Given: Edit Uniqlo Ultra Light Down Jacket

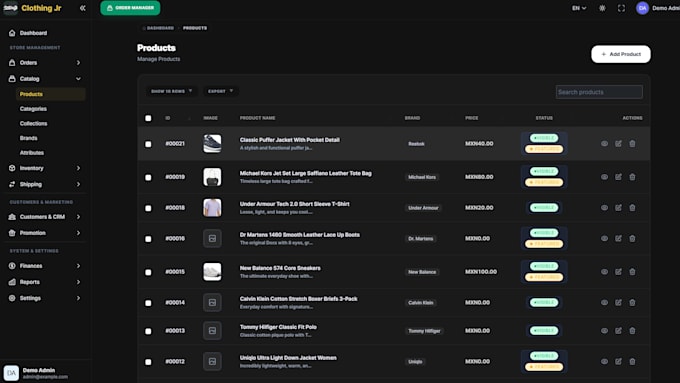Looking at the screenshot, I should (x=618, y=361).
